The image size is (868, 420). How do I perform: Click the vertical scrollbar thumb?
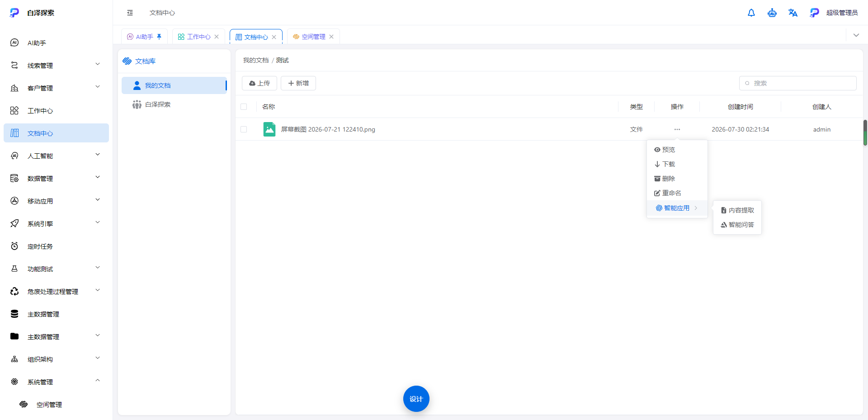tap(865, 133)
